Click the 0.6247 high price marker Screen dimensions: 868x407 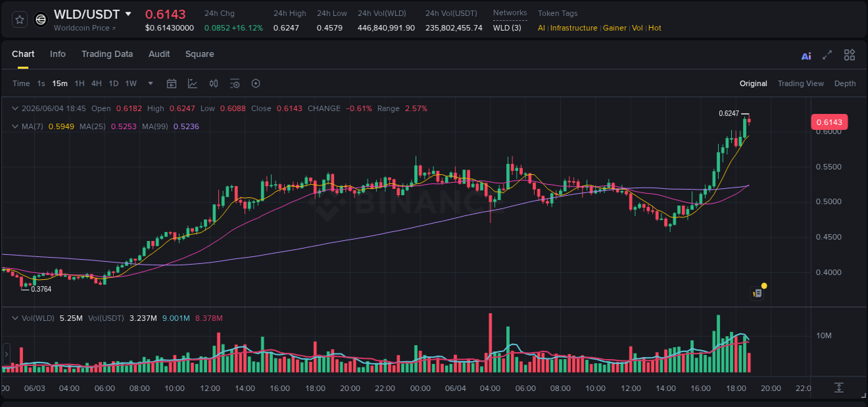point(728,113)
